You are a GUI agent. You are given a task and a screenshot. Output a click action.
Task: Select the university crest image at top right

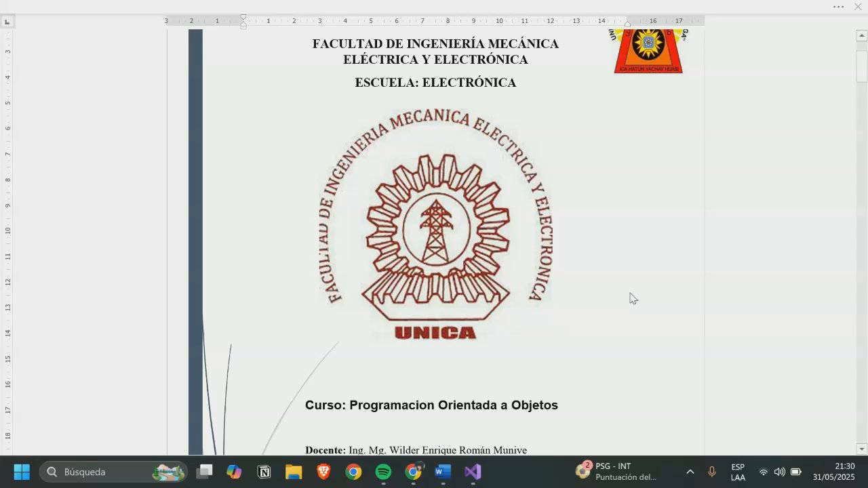[x=649, y=51]
